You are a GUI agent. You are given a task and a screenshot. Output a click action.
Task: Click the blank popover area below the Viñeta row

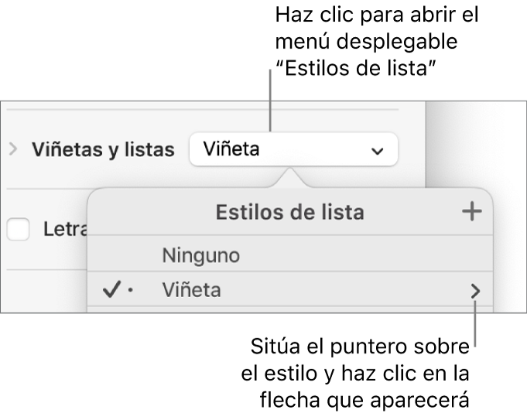click(x=290, y=309)
